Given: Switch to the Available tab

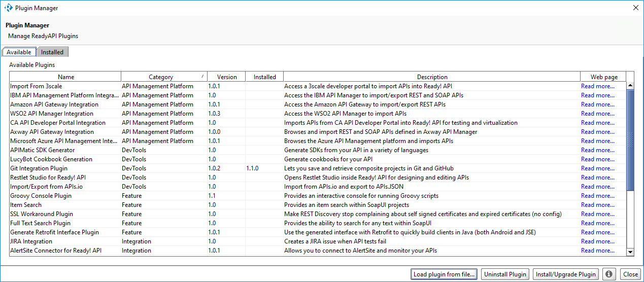Looking at the screenshot, I should (x=19, y=52).
